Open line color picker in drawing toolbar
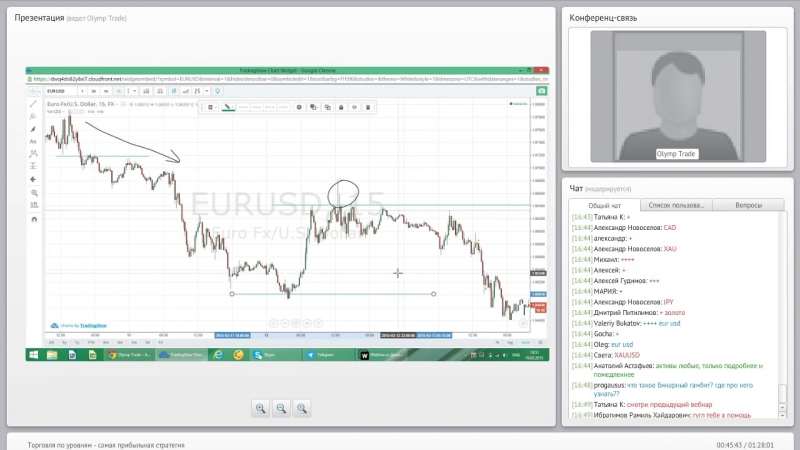800x450 pixels. [227, 106]
